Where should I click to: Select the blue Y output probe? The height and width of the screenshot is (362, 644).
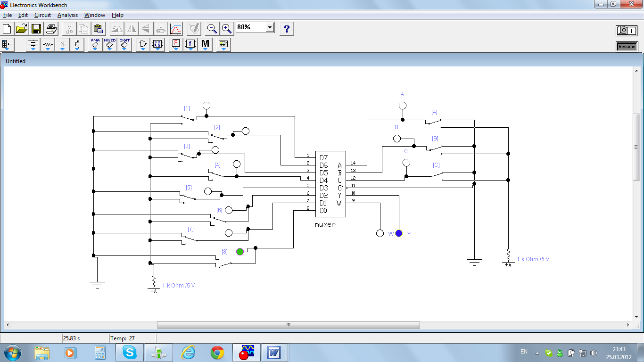pyautogui.click(x=399, y=233)
